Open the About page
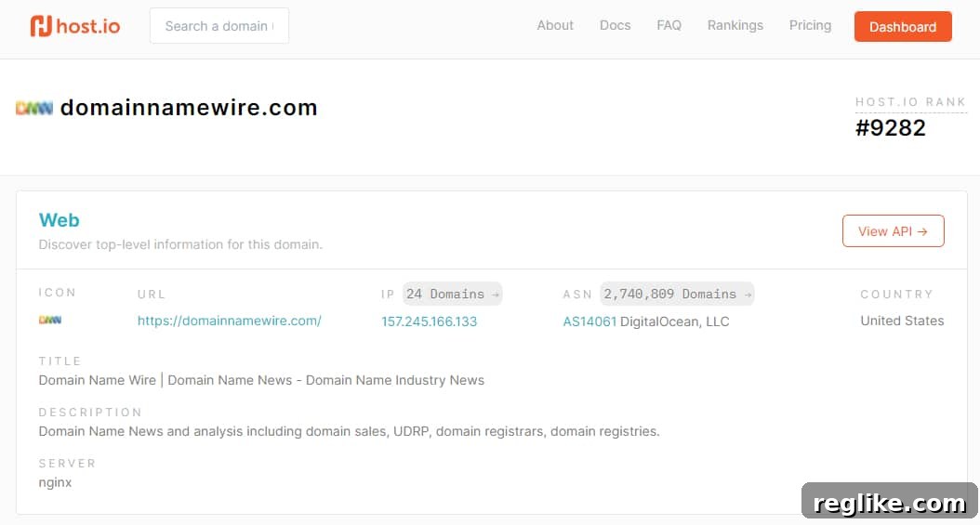 pos(555,26)
